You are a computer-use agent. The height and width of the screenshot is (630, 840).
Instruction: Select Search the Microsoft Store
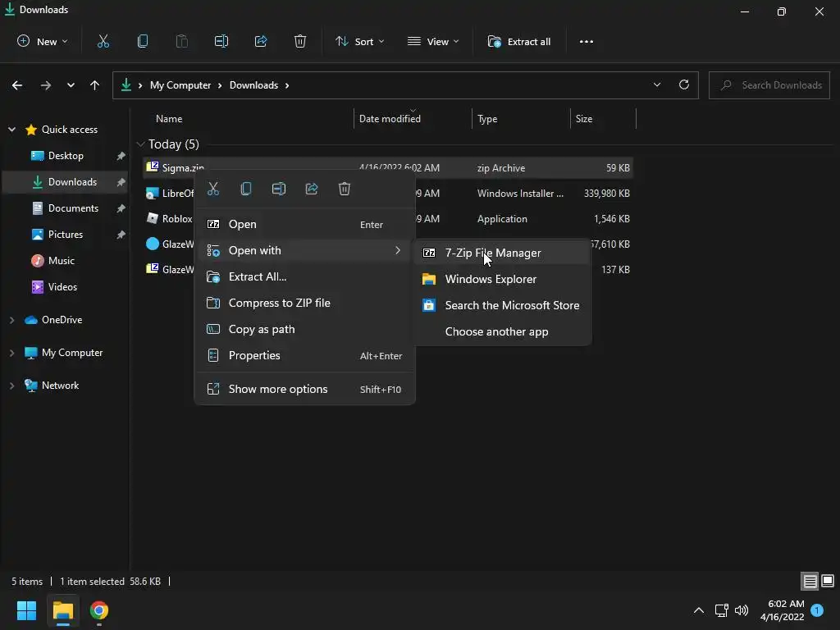pyautogui.click(x=503, y=305)
